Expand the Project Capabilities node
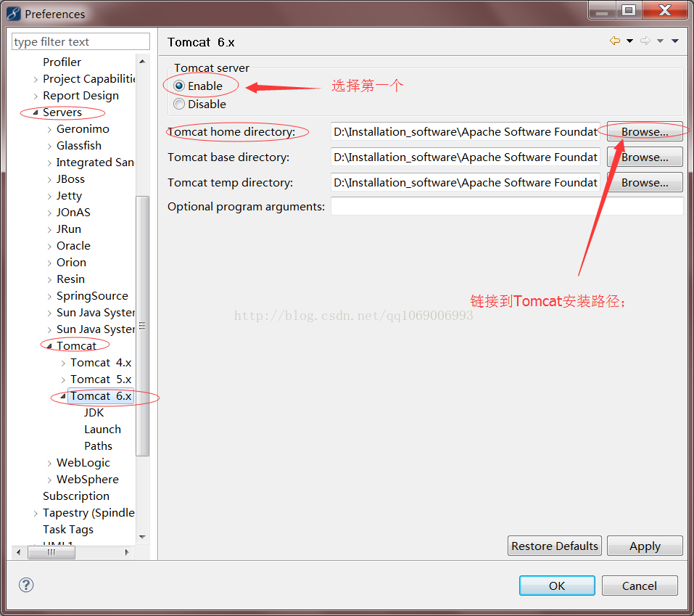The height and width of the screenshot is (616, 694). tap(36, 79)
